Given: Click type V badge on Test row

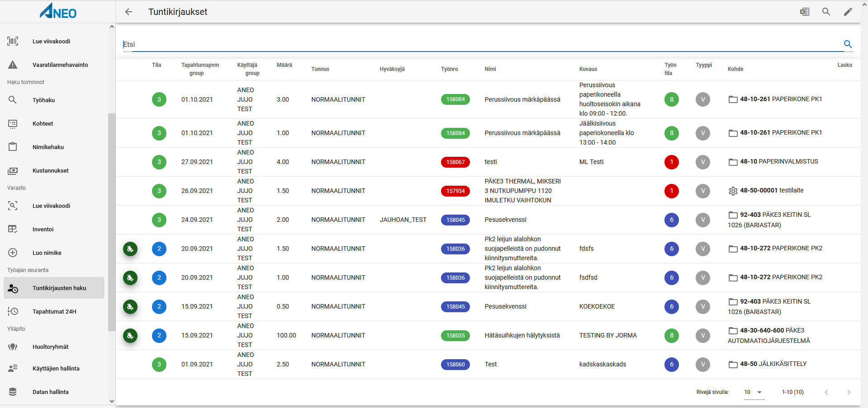Looking at the screenshot, I should click(x=703, y=364).
